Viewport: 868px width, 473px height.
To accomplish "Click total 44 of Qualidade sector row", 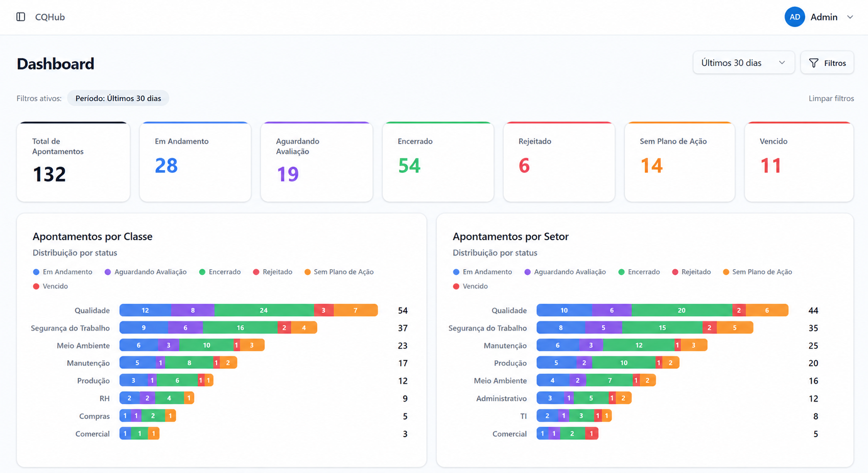I will [813, 310].
